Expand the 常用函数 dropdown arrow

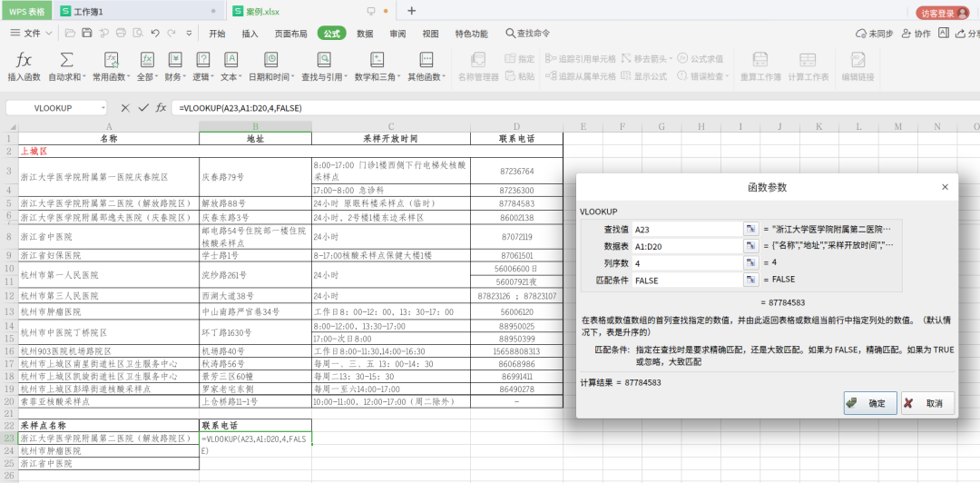tap(129, 77)
